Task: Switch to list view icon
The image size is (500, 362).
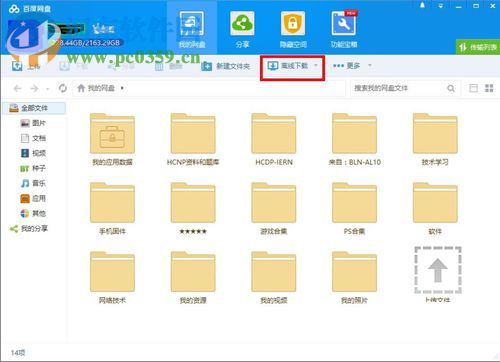Action: click(473, 88)
